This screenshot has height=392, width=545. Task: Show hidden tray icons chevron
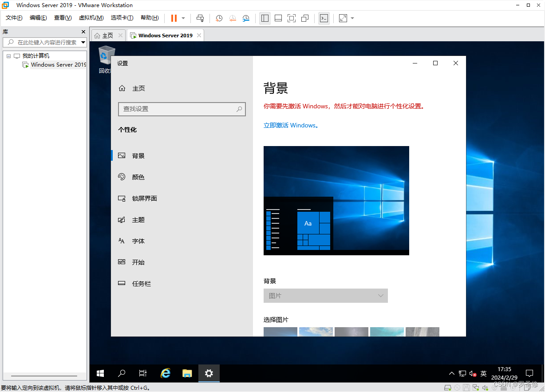(452, 374)
